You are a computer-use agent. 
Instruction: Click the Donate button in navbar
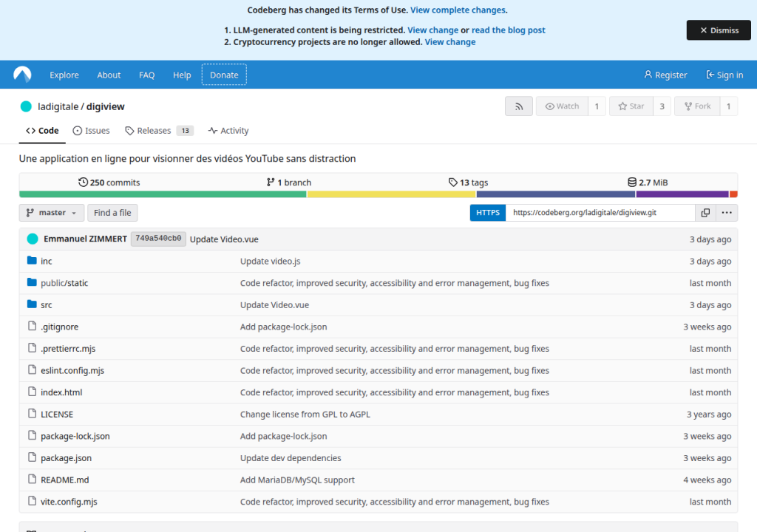tap(224, 75)
